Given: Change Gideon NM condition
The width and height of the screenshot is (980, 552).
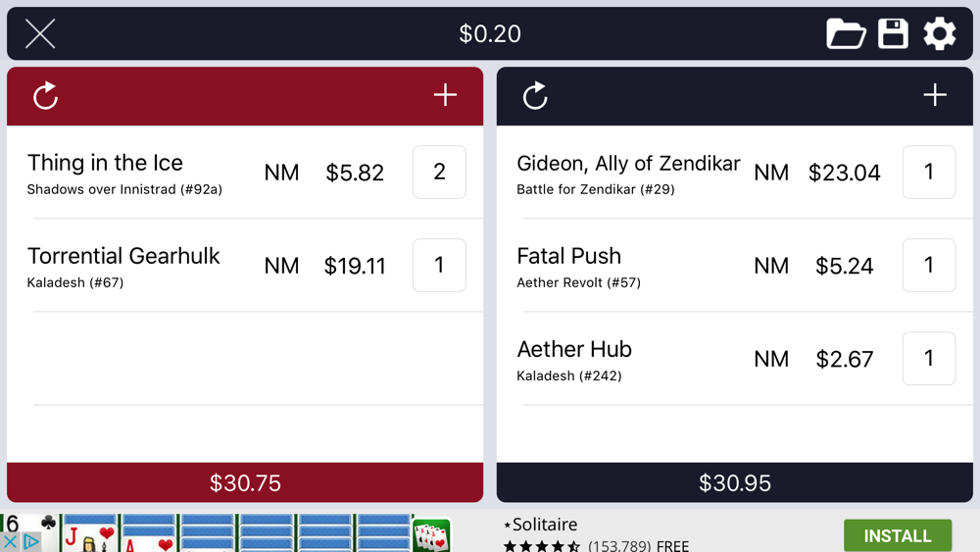Looking at the screenshot, I should tap(771, 173).
